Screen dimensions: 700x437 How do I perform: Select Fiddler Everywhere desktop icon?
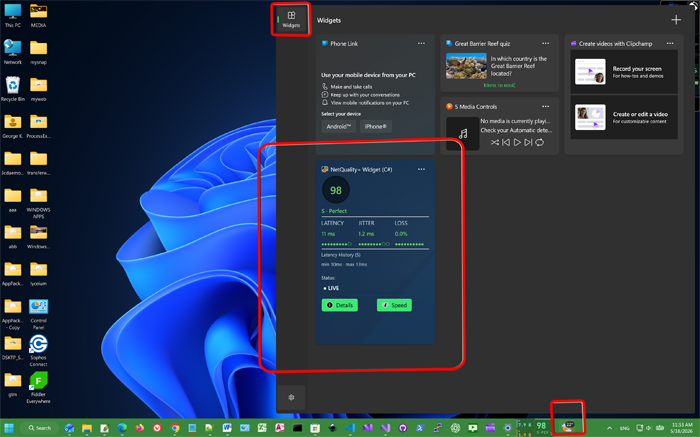point(38,387)
